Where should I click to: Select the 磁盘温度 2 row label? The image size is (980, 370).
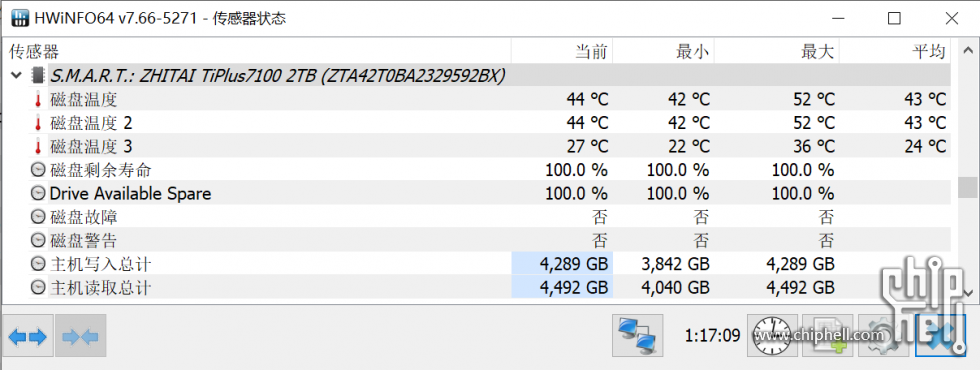pyautogui.click(x=91, y=123)
